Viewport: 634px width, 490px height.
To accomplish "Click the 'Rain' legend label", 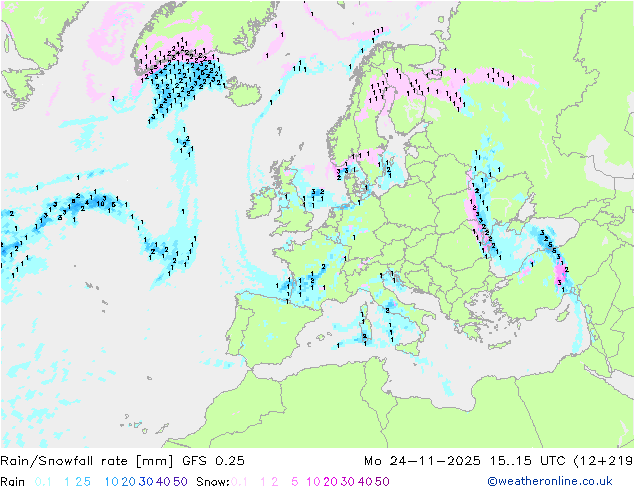I will [x=13, y=482].
